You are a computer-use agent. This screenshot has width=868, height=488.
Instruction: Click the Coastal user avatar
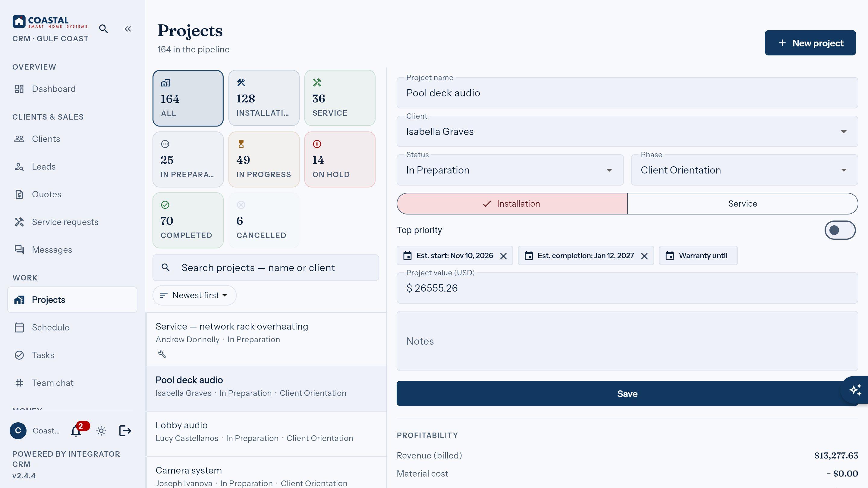coord(18,431)
